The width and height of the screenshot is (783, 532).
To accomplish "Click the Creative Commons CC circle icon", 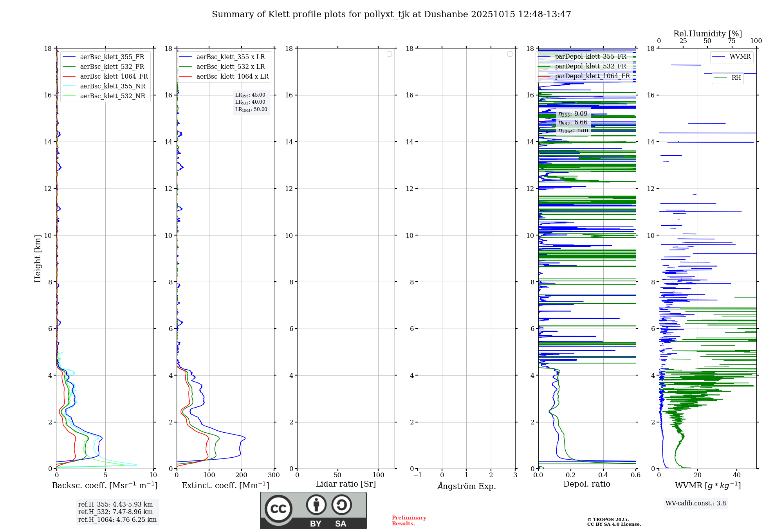I will pos(278,509).
